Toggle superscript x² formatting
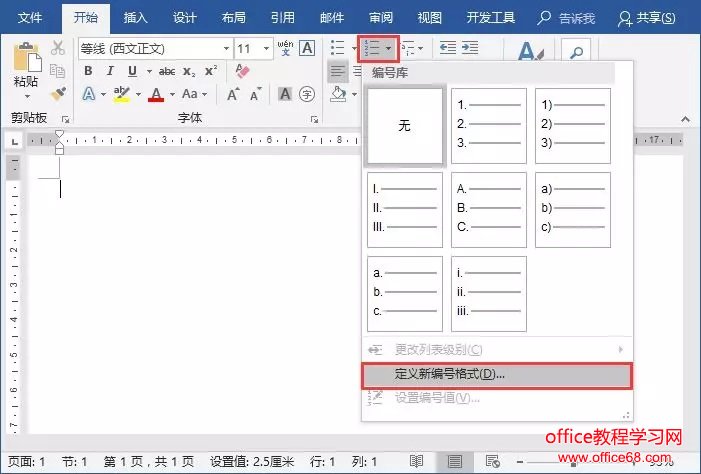 211,71
